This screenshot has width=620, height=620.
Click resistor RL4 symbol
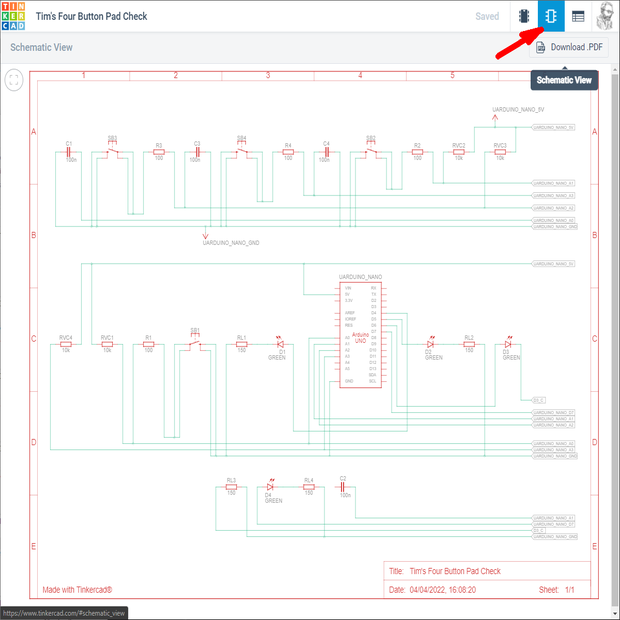(x=308, y=487)
